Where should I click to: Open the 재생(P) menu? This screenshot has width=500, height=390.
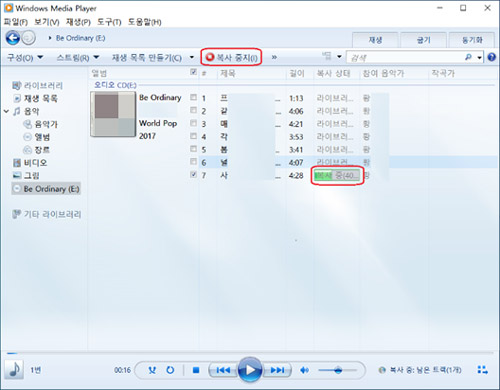point(78,22)
